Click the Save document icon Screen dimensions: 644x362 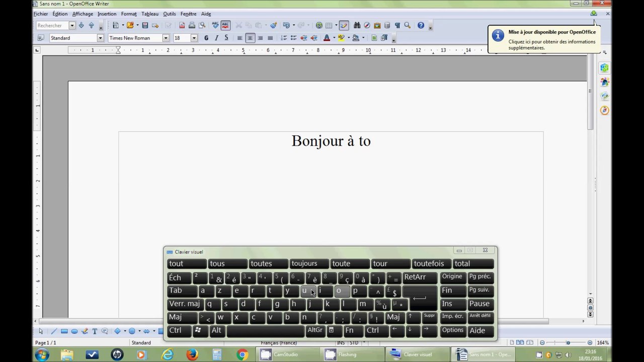coord(145,25)
